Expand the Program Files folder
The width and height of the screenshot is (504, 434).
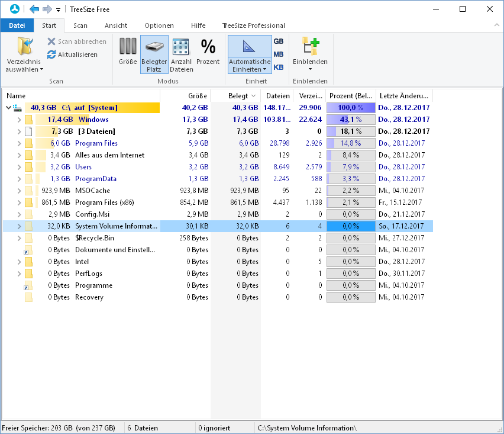point(20,143)
